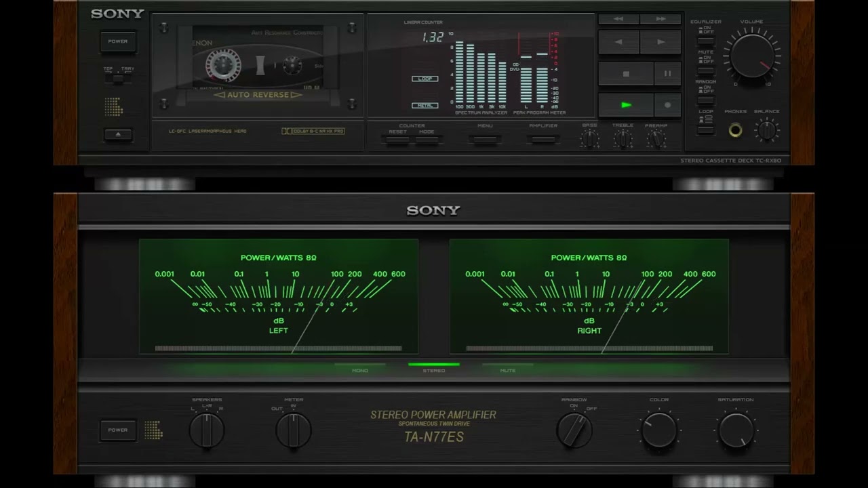868x488 pixels.
Task: Eject the cassette with the eject button
Action: point(118,134)
